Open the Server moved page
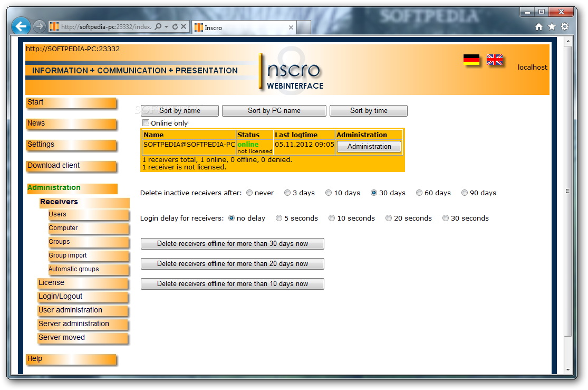This screenshot has height=390, width=588. (83, 338)
